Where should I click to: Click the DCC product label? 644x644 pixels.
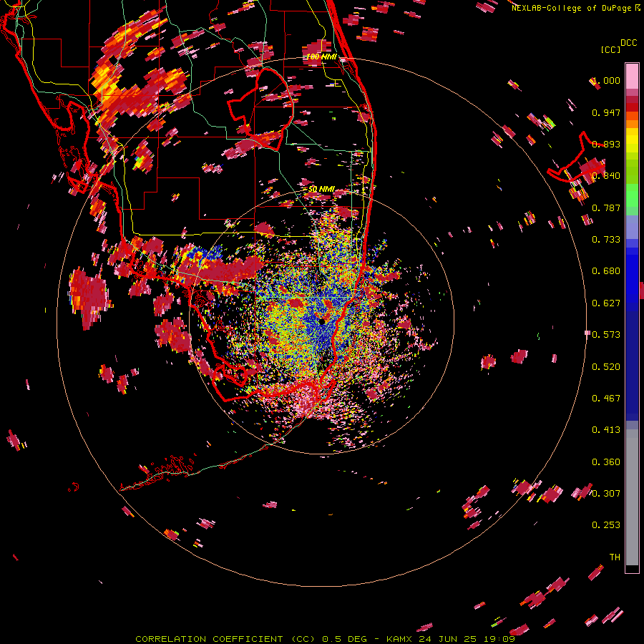[628, 43]
